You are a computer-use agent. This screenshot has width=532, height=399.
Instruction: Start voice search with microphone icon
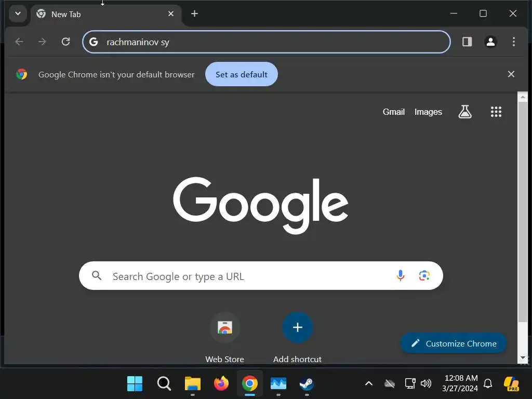[401, 275]
